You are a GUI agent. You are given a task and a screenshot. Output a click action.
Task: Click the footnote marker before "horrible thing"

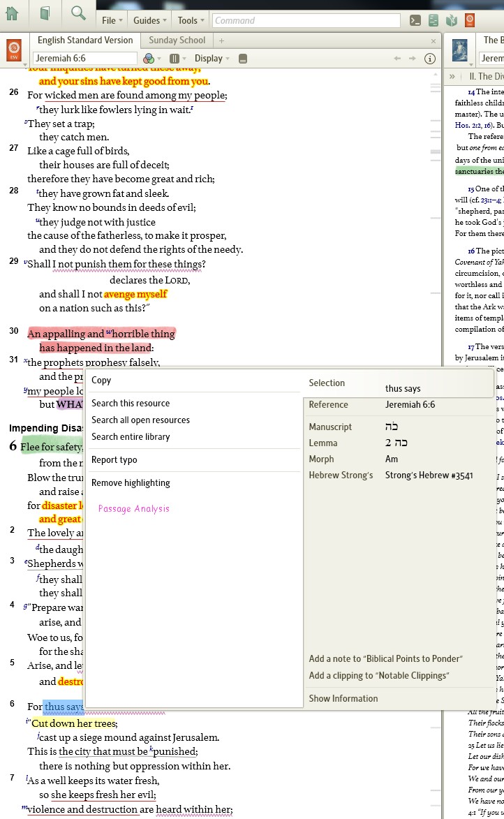tap(109, 332)
